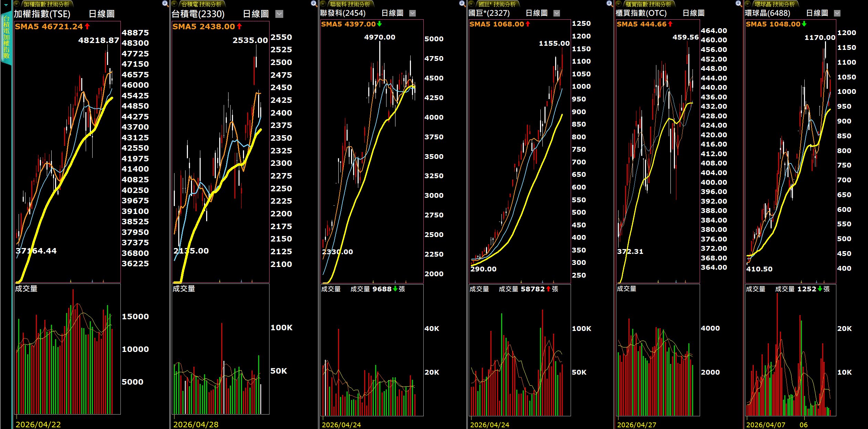
Task: Click the 成交量 9688 張 volume readout
Action: [378, 289]
